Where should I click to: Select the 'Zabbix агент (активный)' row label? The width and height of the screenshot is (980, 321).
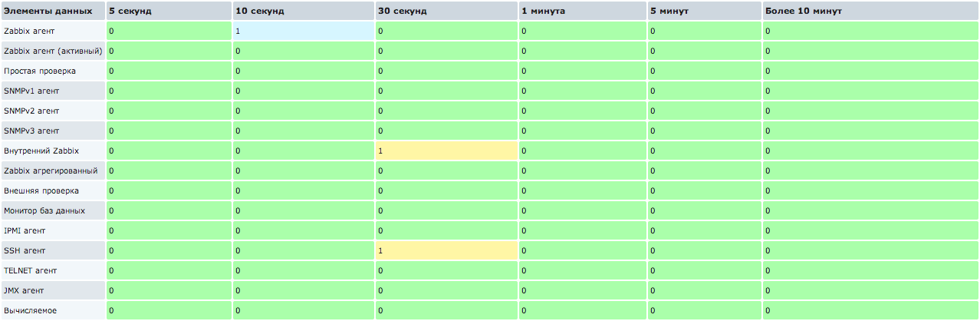53,51
